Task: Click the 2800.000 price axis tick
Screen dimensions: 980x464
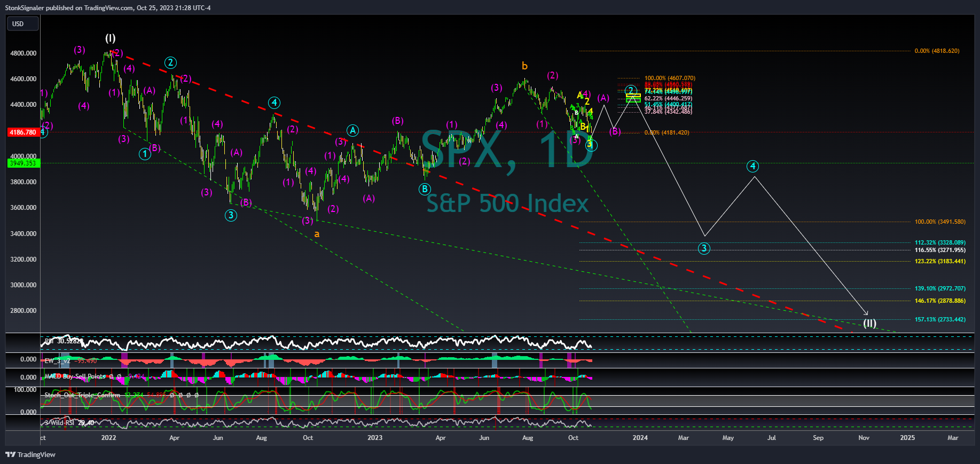Action: point(23,311)
